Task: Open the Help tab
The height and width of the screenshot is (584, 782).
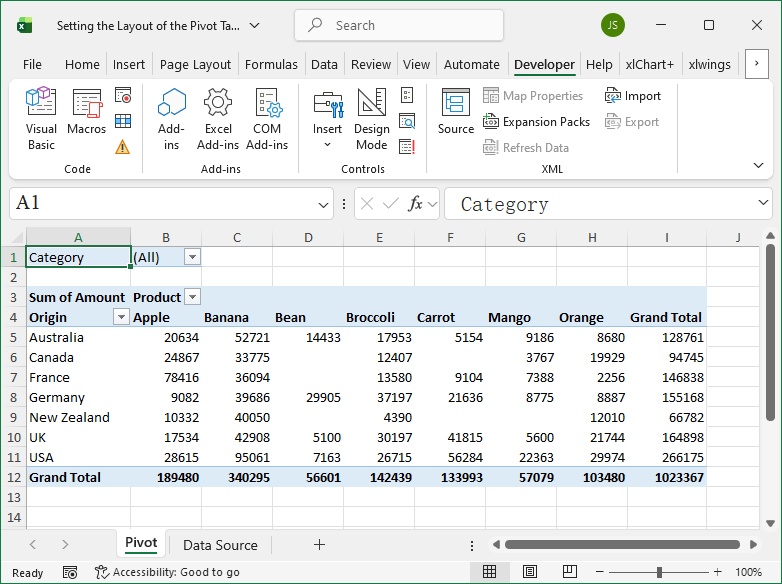Action: click(599, 64)
